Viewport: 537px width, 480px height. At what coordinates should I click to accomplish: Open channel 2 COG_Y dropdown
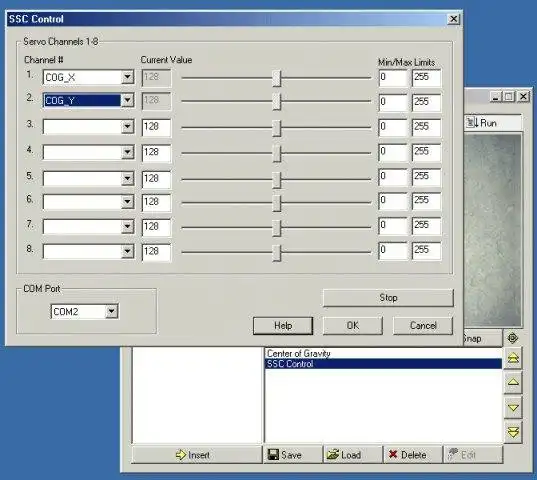[x=127, y=100]
